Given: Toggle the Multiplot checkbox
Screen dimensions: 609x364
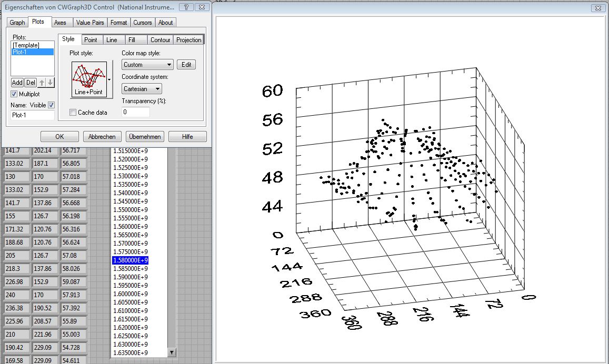Looking at the screenshot, I should [14, 94].
